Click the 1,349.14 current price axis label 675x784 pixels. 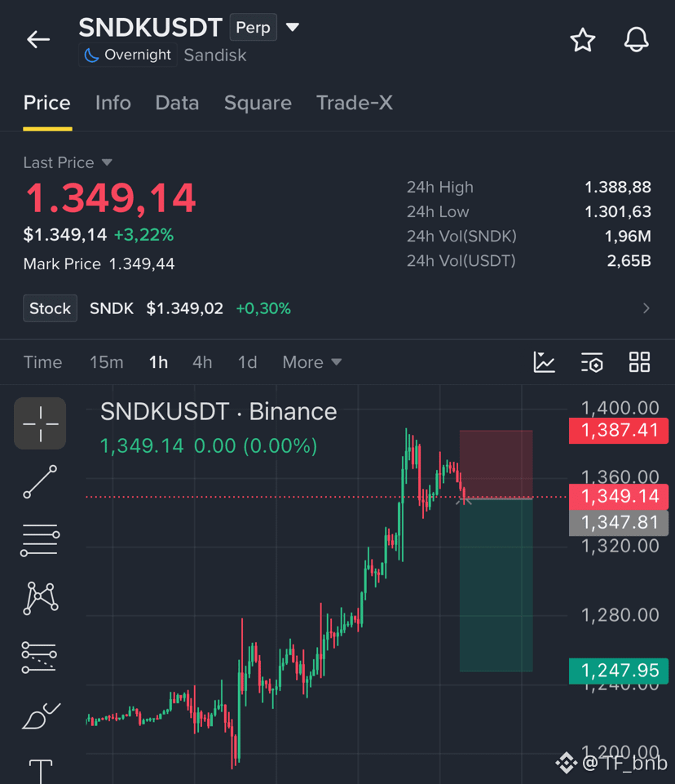pos(619,497)
